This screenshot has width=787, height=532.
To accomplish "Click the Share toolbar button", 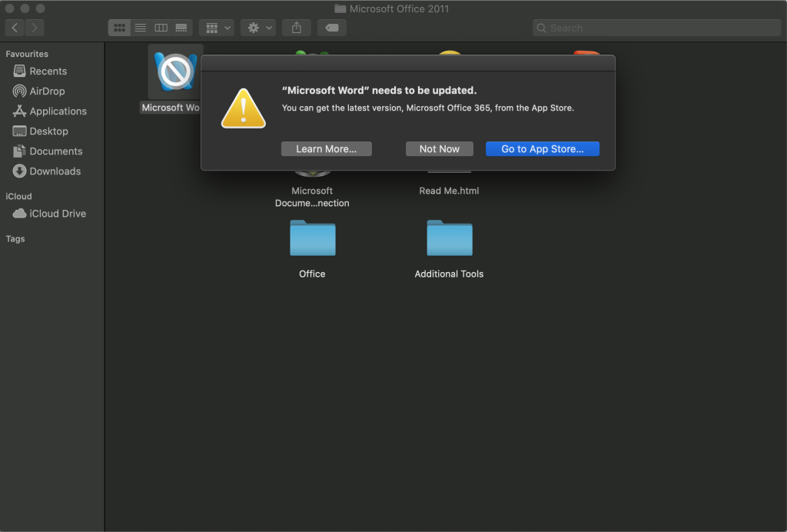I will click(297, 28).
